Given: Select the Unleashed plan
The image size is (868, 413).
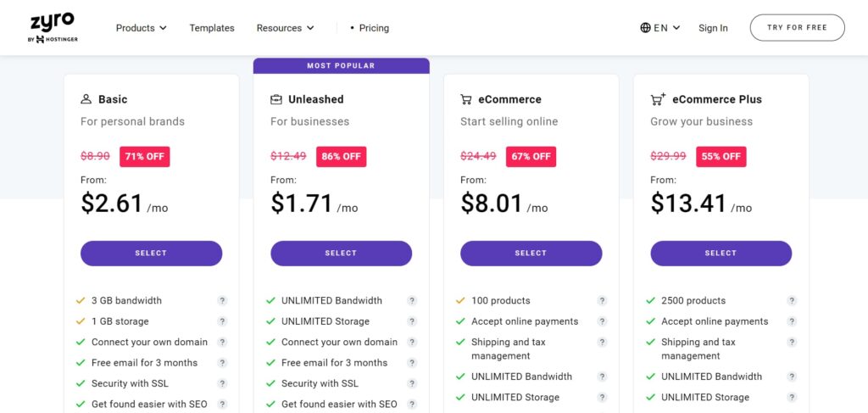Looking at the screenshot, I should [341, 253].
